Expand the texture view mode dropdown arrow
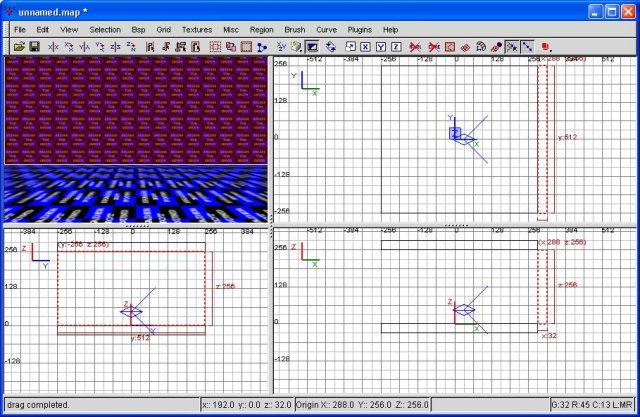 click(x=301, y=50)
